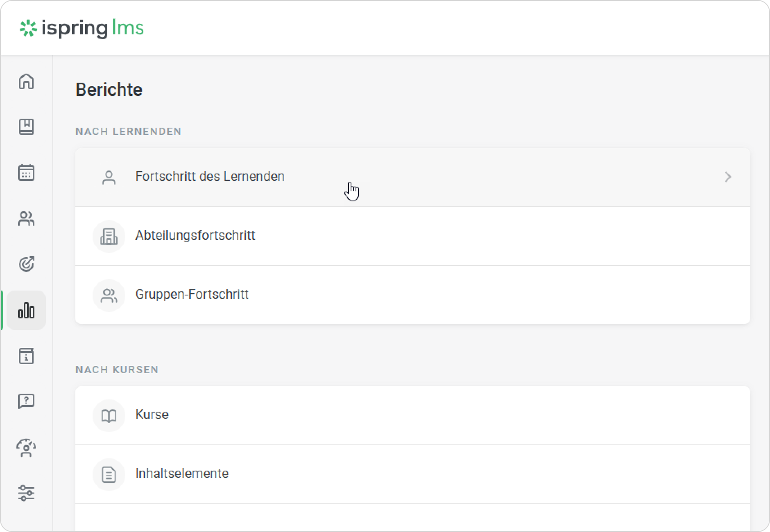The image size is (770, 532).
Task: Select the book icon for courses
Action: coord(26,128)
